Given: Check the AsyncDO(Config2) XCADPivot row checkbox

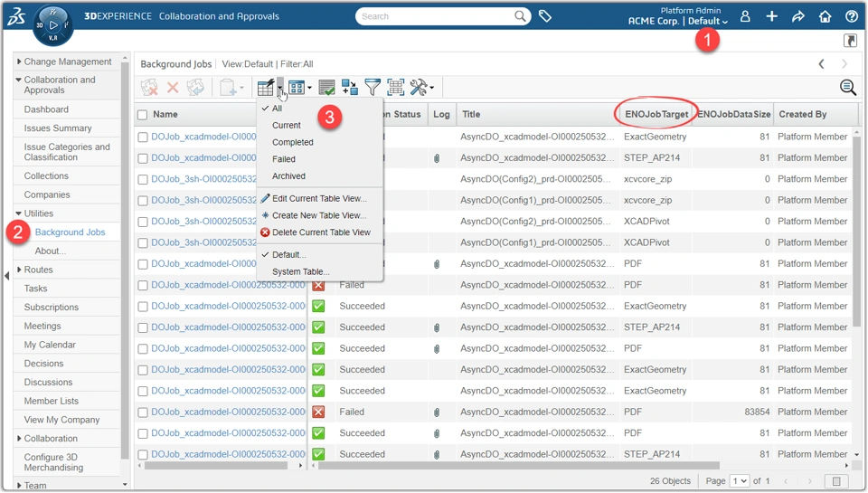Looking at the screenshot, I should click(x=143, y=222).
